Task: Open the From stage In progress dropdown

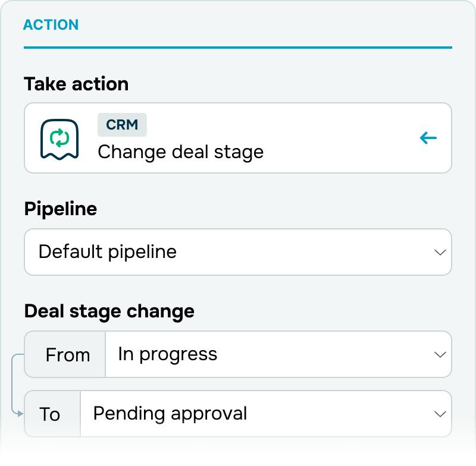Action: tap(278, 354)
